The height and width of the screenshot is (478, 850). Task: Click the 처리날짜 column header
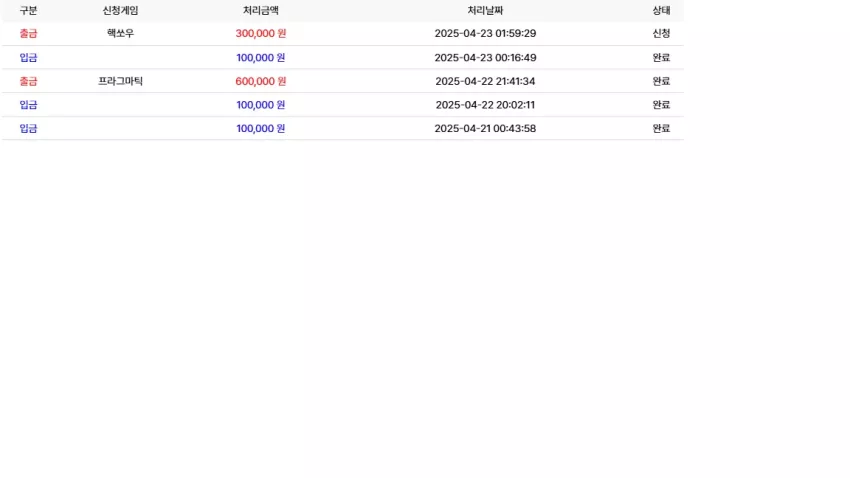(x=485, y=10)
